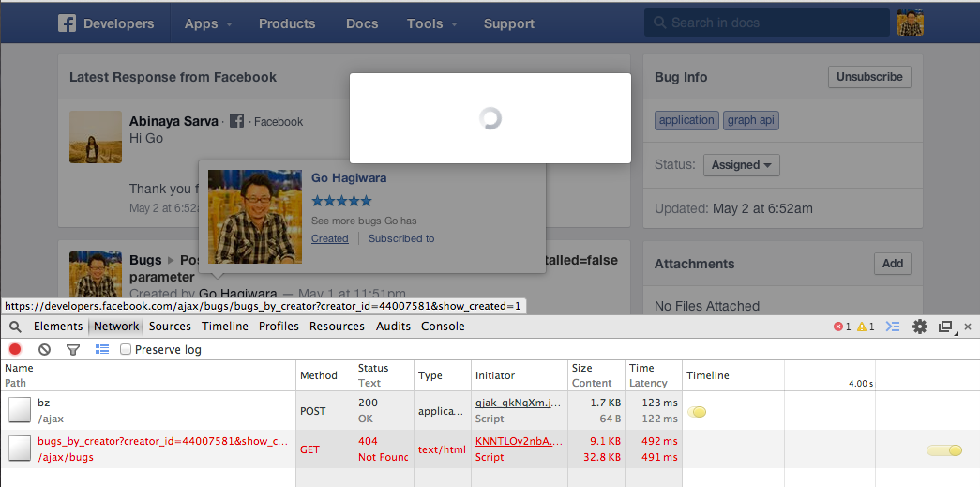Click the red record network log button

click(x=15, y=349)
